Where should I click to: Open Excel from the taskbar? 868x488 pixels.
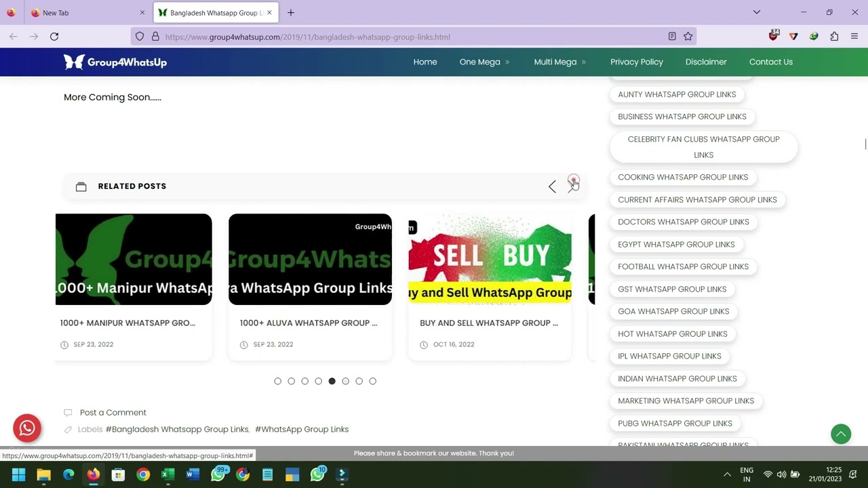pos(168,474)
